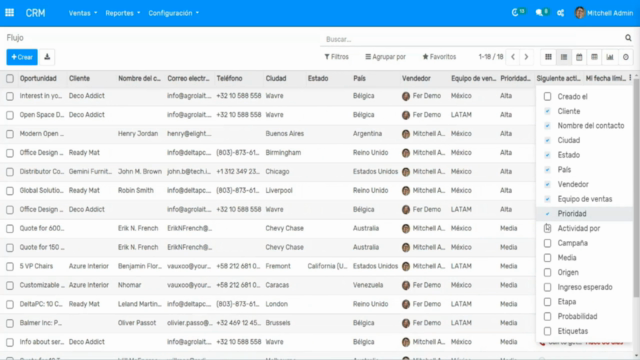This screenshot has width=640, height=360.
Task: Enable the Campaña column
Action: pyautogui.click(x=547, y=243)
